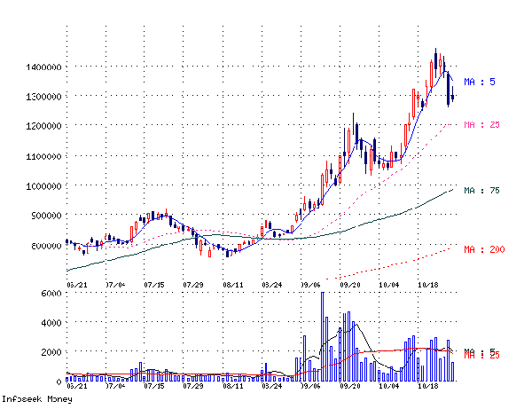The image size is (532, 417).
Task: Click the price chart's 06/21 date label
Action: pos(77,285)
